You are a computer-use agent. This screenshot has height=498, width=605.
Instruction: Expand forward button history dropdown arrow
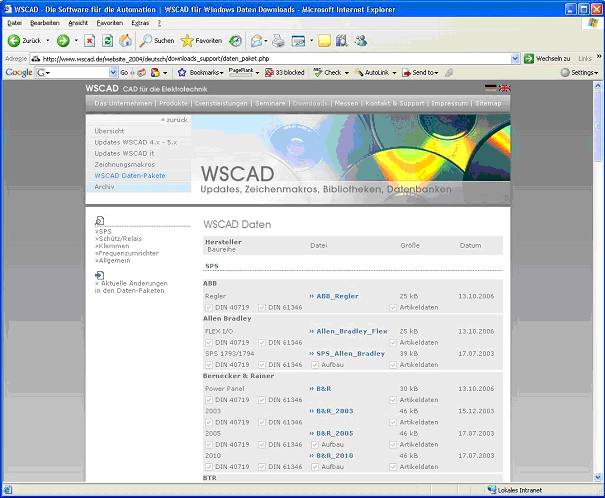[x=76, y=41]
